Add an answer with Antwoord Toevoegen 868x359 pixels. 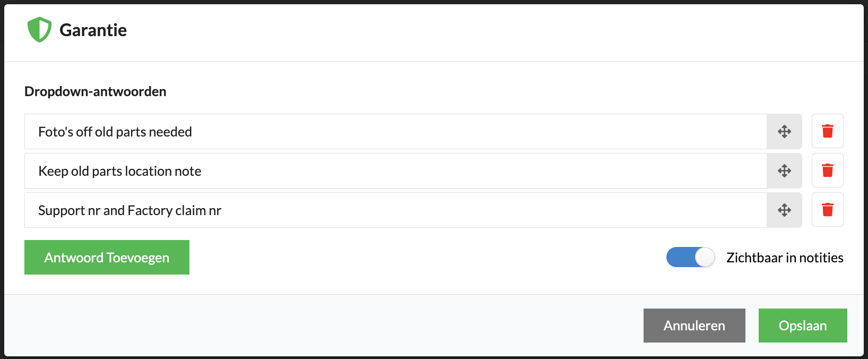click(x=107, y=258)
